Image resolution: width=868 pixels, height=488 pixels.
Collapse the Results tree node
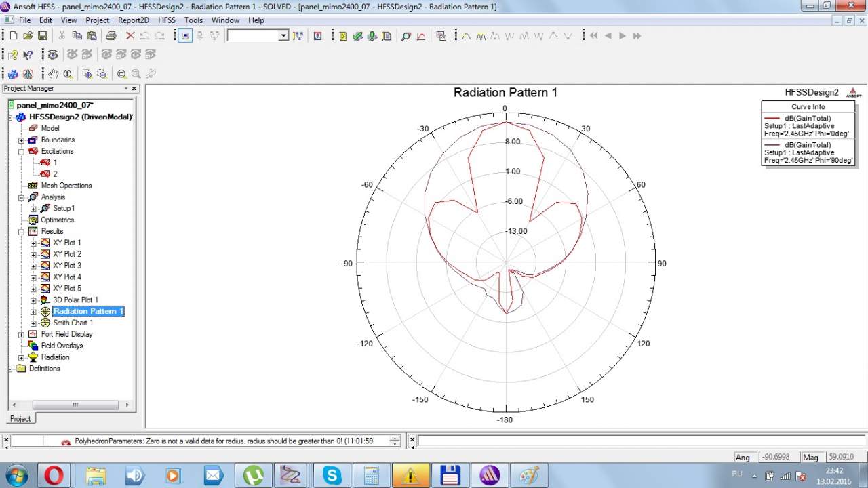pos(21,232)
